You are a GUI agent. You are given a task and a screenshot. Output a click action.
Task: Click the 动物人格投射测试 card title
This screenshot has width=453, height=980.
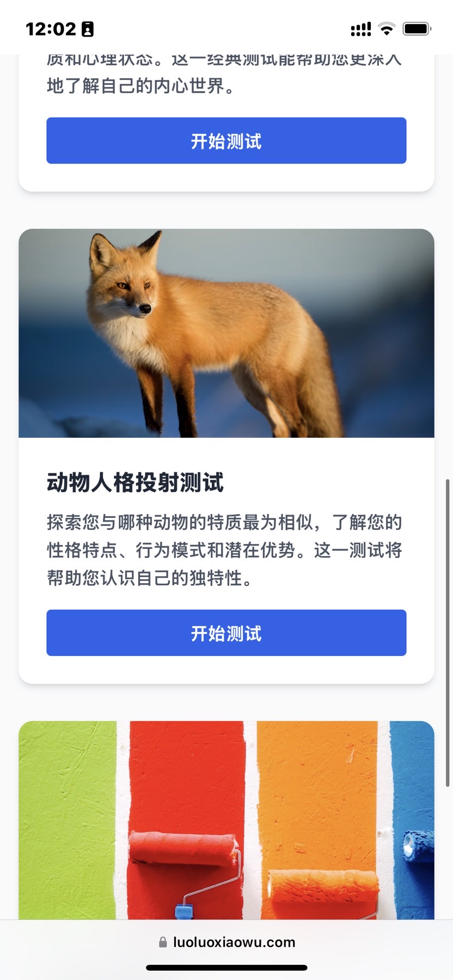click(x=135, y=482)
